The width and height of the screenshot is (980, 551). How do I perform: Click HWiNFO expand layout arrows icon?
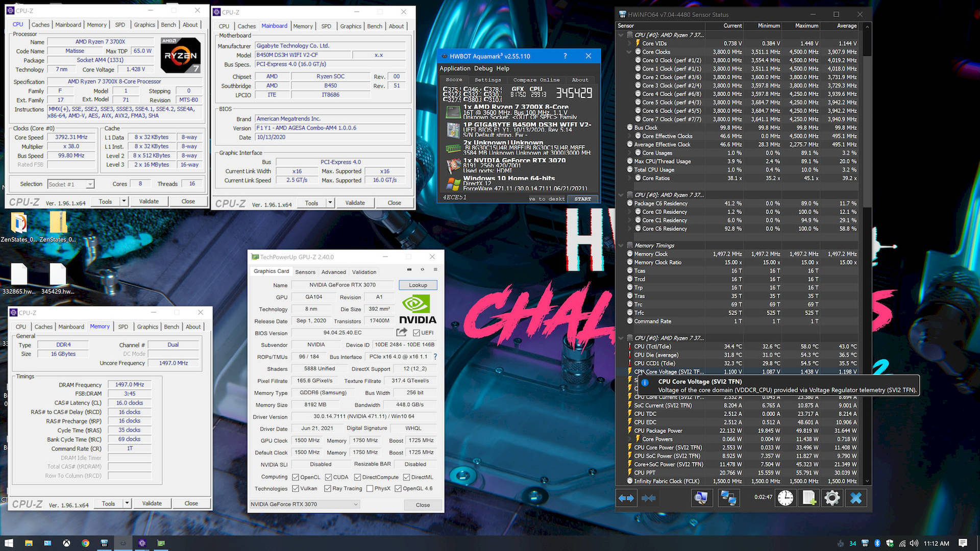click(626, 498)
